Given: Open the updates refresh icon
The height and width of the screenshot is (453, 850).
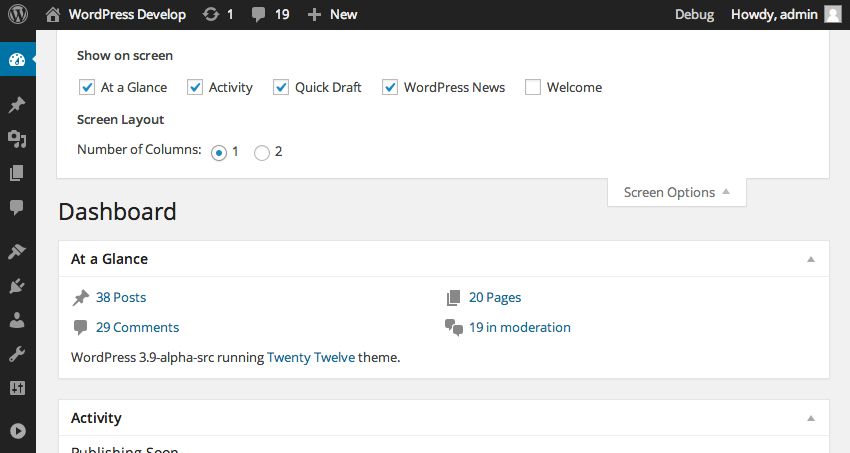Looking at the screenshot, I should coord(210,15).
